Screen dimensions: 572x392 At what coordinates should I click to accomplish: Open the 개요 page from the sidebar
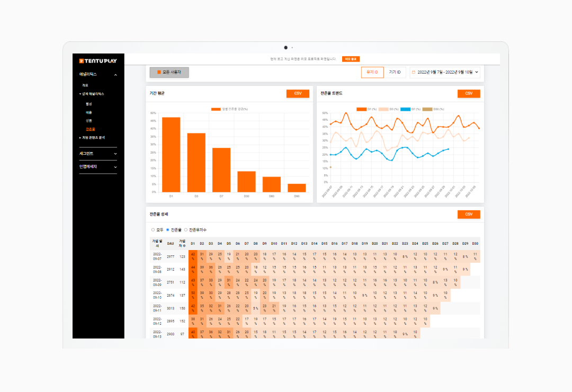click(85, 85)
